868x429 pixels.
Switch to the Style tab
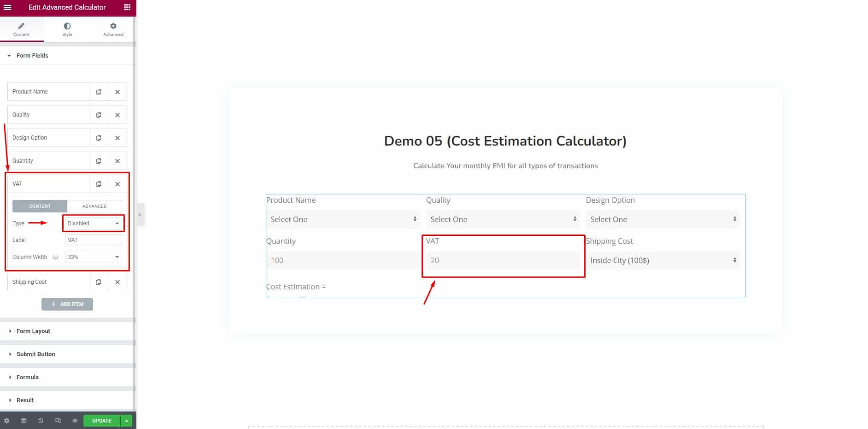[x=67, y=29]
